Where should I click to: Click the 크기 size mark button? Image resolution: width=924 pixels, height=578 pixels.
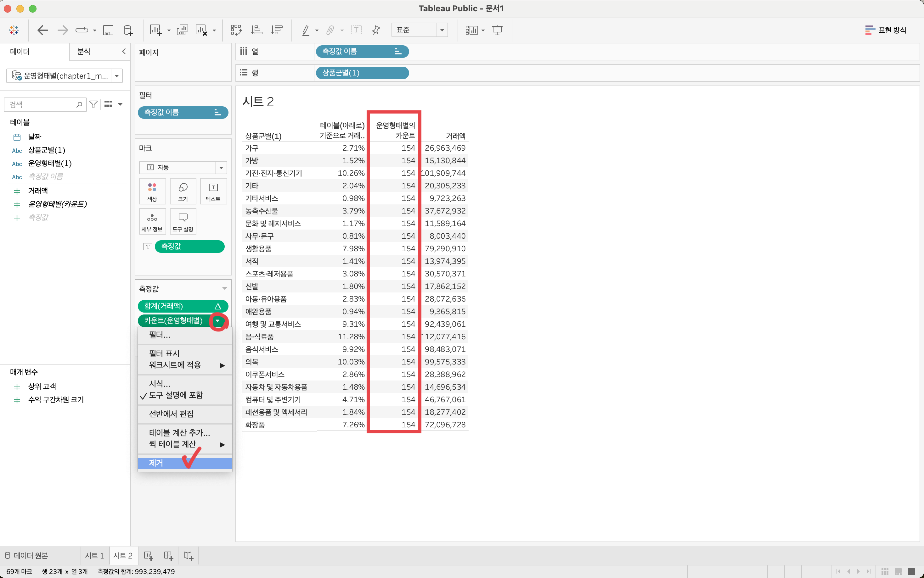(x=183, y=191)
